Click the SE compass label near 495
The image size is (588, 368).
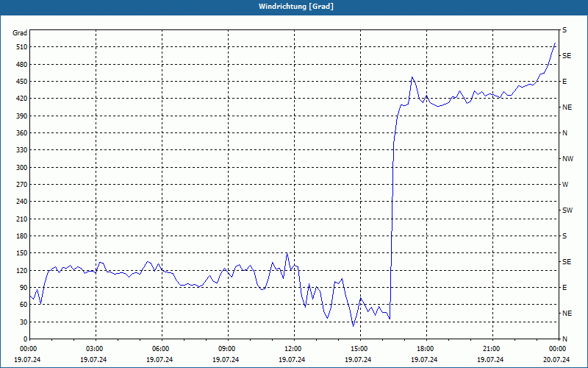(x=567, y=56)
